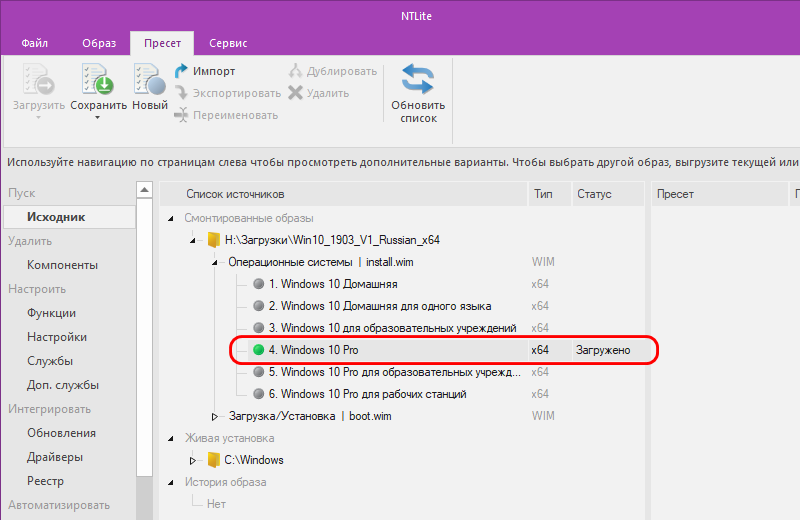
Task: Switch to the Образ ribbon tab
Action: click(99, 43)
